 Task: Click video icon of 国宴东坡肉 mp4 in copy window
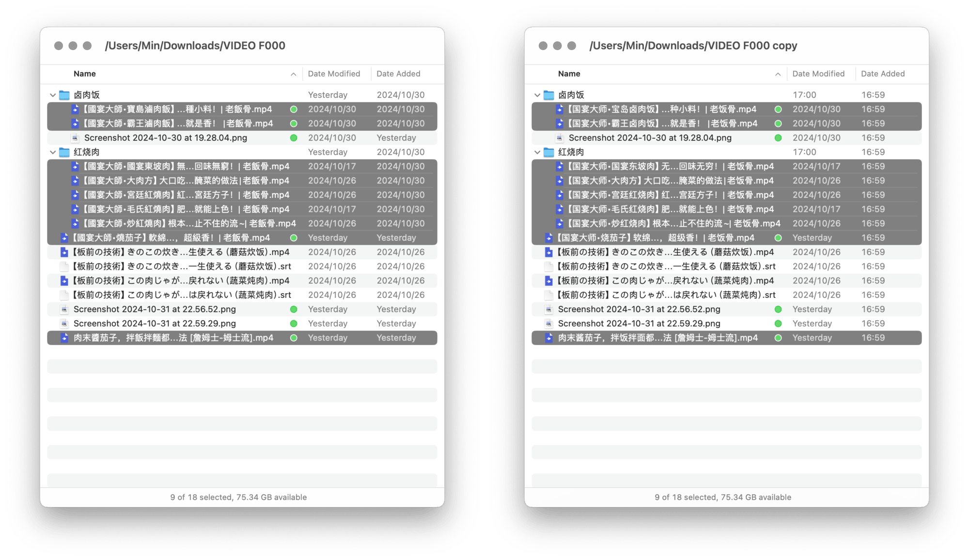tap(560, 167)
